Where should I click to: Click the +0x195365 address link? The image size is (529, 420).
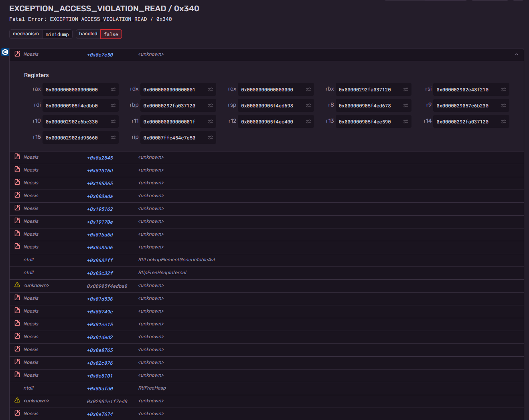click(100, 183)
